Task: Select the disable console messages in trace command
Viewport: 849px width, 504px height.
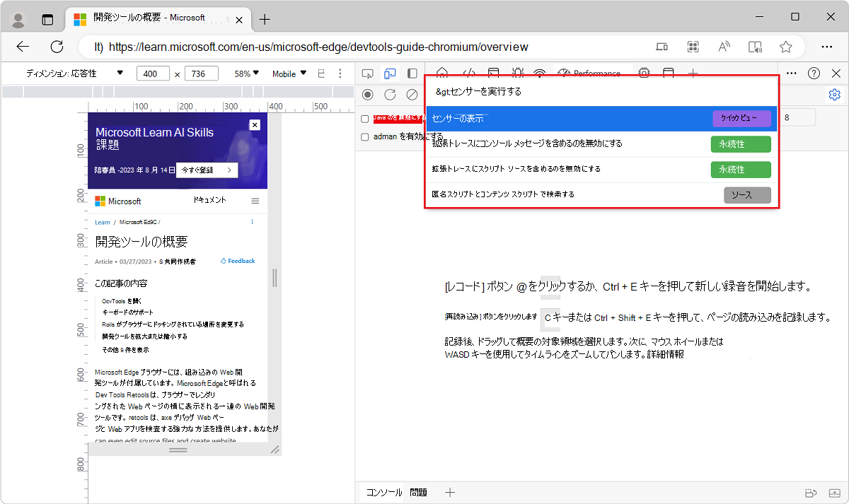Action: coord(601,144)
